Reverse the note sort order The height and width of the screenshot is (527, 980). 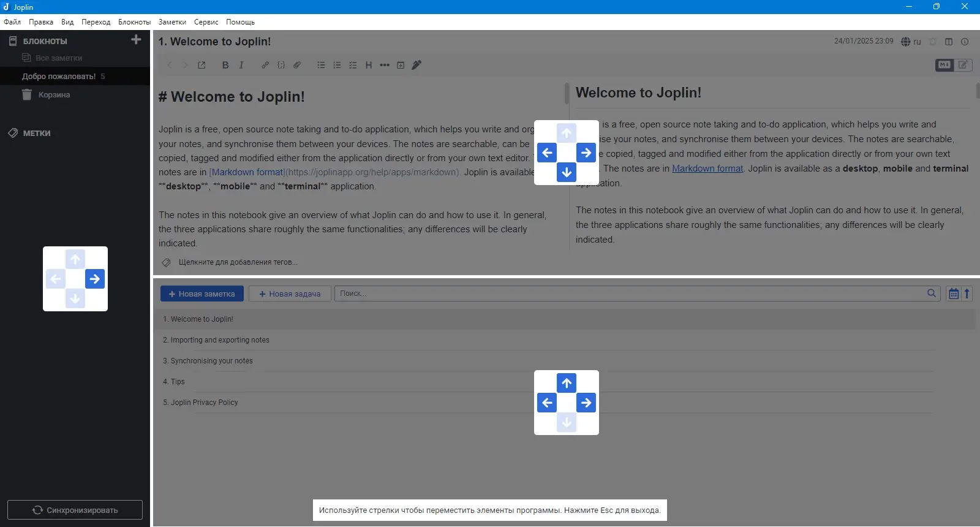[x=967, y=294]
